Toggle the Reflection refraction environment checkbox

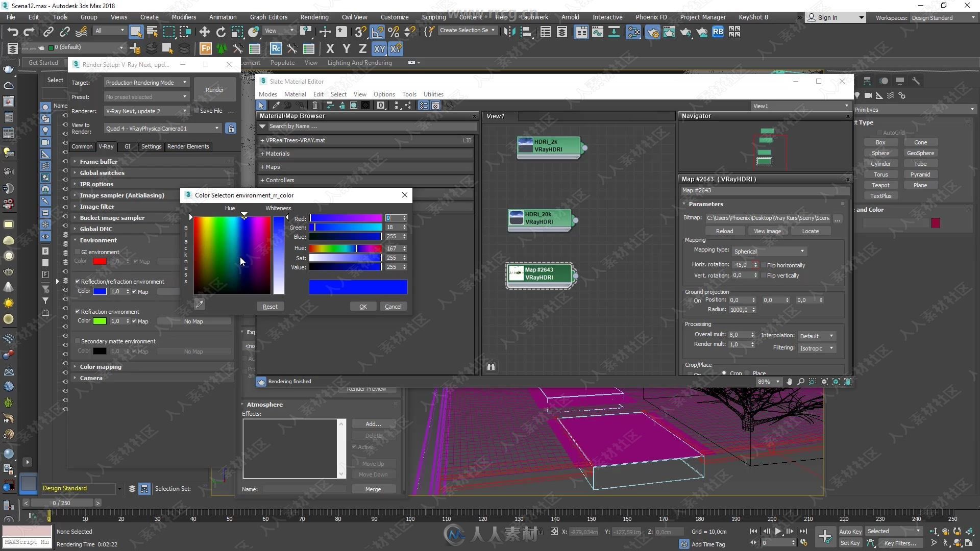(78, 281)
